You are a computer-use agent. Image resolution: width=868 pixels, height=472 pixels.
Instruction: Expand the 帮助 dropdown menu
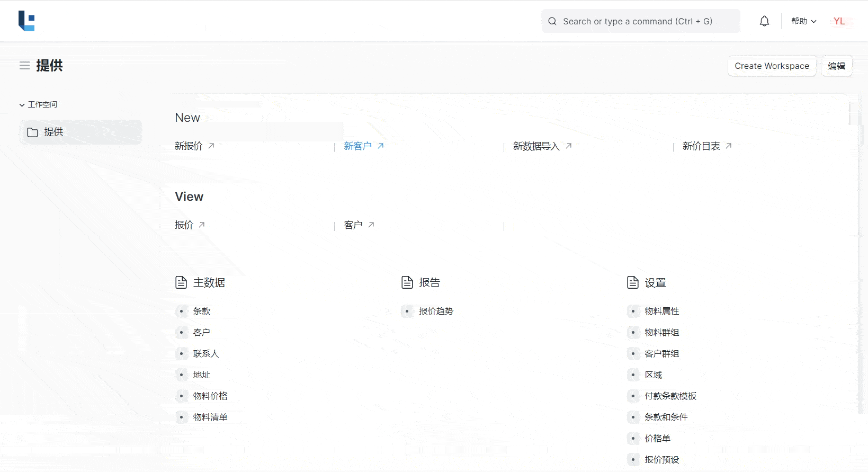click(x=803, y=21)
